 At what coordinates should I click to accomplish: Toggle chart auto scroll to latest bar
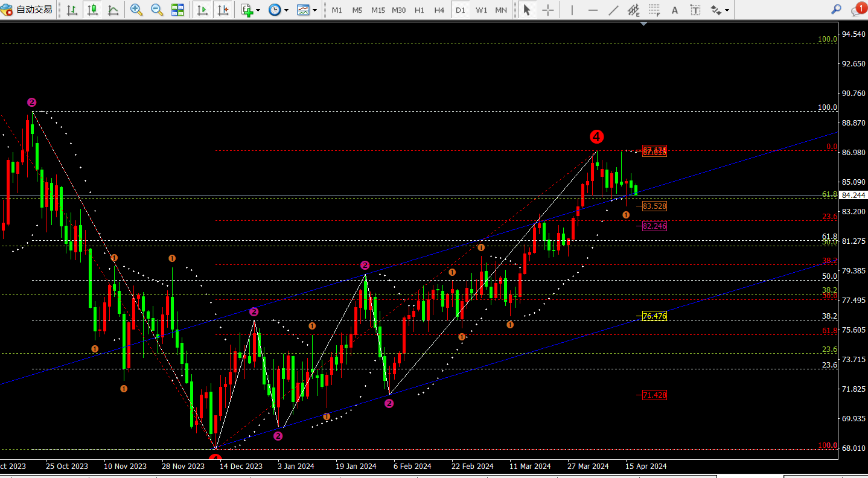pyautogui.click(x=203, y=10)
